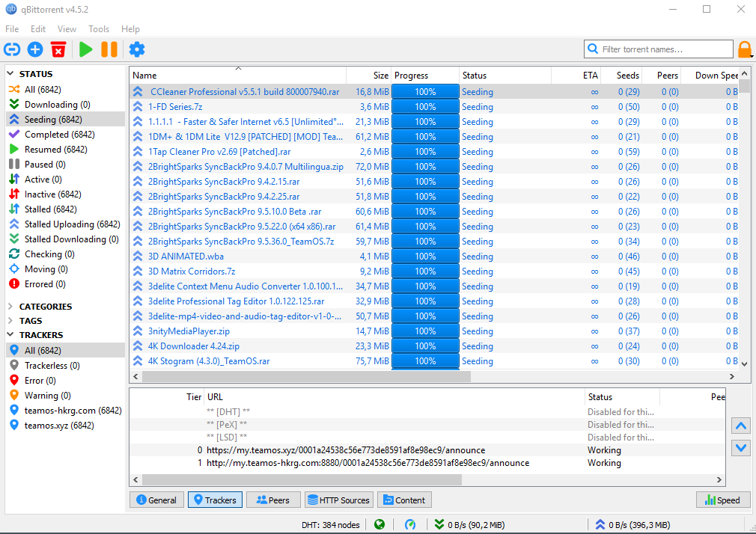The width and height of the screenshot is (756, 534).
Task: Click the orange Pause toolbar icon
Action: click(x=109, y=49)
